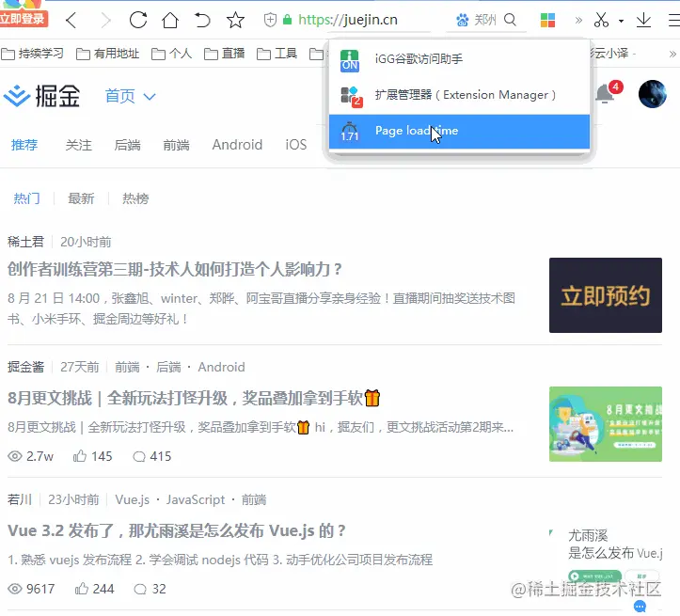
Task: Select 扩展管理器 Extension Manager entry
Action: tap(459, 95)
